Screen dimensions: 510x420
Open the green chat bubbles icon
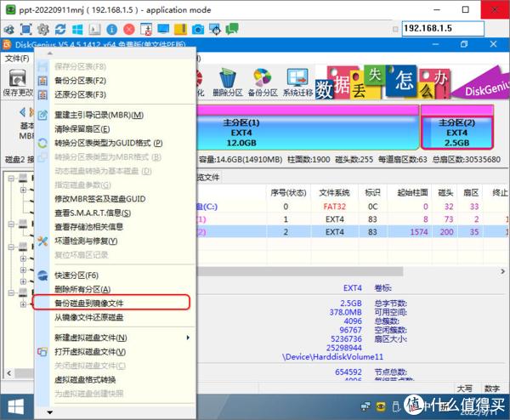point(232,29)
